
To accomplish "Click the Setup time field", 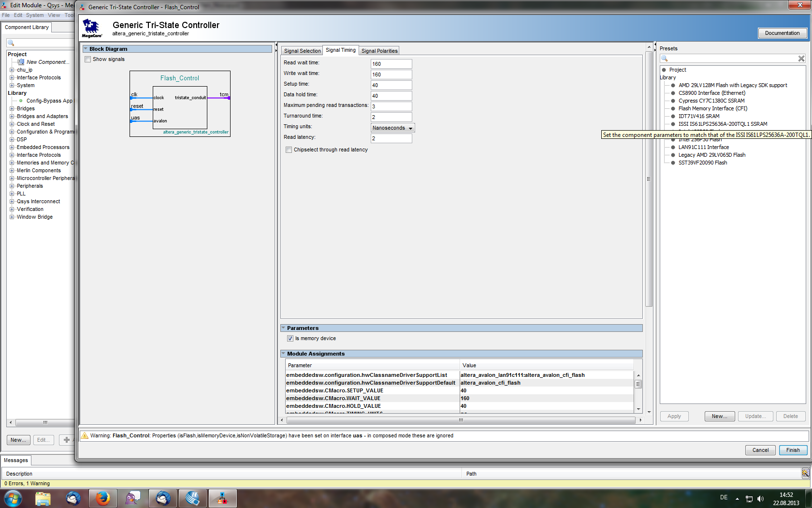I will coord(391,85).
